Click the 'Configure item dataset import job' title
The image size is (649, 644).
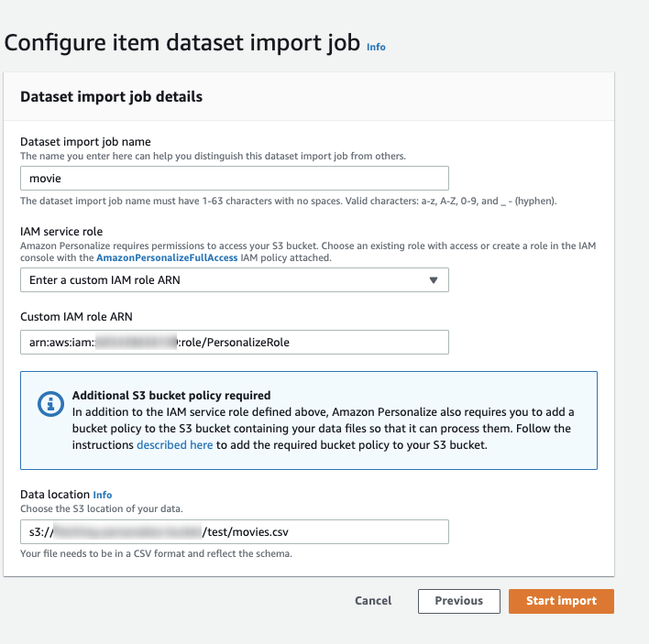[182, 43]
